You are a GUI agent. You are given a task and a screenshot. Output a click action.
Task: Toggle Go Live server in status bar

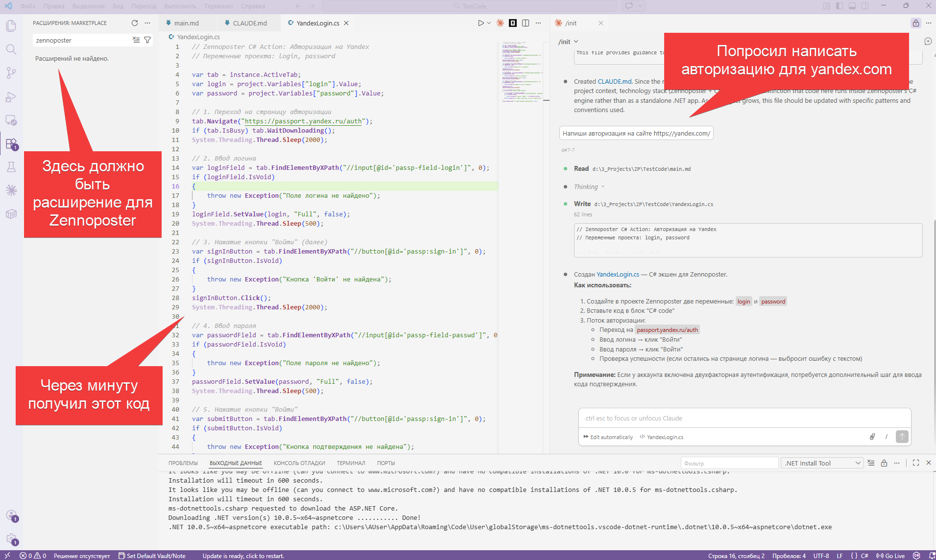coord(890,556)
